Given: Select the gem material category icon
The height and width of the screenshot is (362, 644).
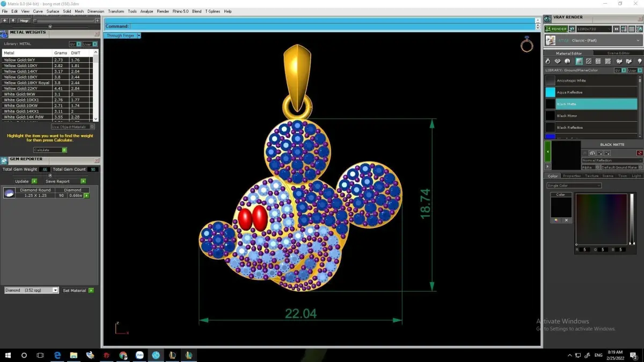Looking at the screenshot, I should click(558, 61).
